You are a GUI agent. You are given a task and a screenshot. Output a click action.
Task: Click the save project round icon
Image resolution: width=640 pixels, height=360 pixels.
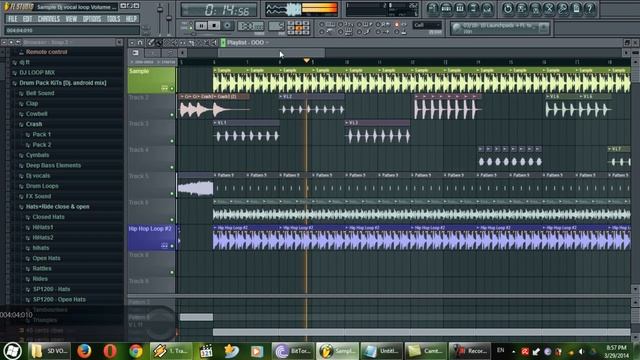[522, 8]
